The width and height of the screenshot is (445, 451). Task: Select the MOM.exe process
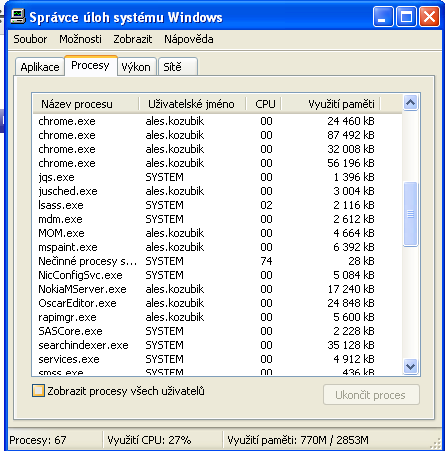[x=217, y=233]
